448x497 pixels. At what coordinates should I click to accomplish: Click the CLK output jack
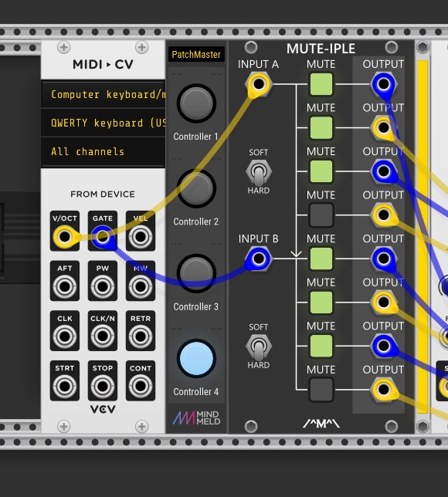(x=65, y=336)
